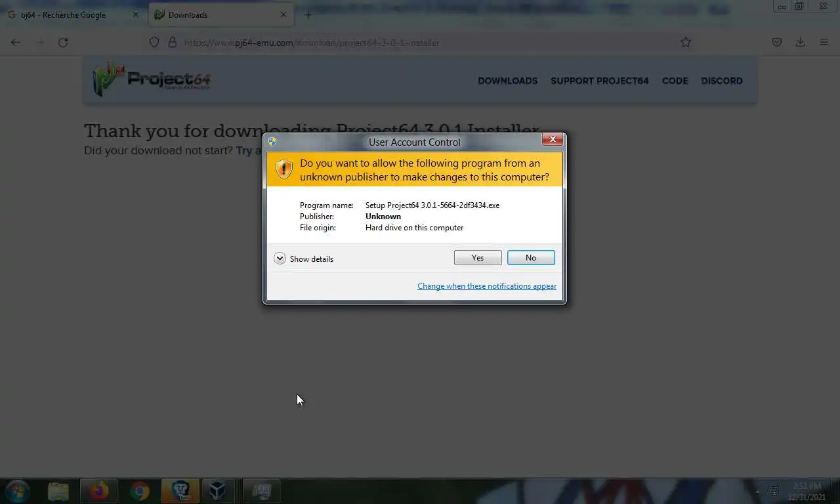Click the network tray icon
This screenshot has height=504, width=840.
click(x=774, y=491)
